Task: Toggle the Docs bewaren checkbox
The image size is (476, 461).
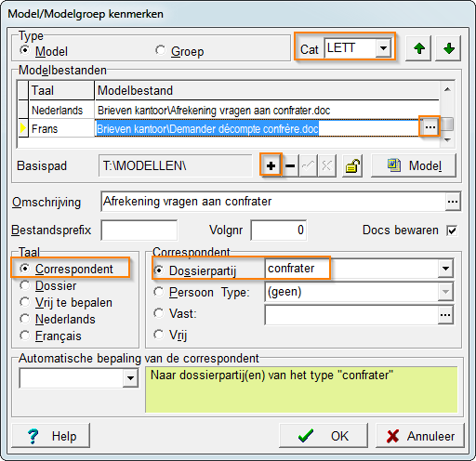Action: pyautogui.click(x=452, y=230)
